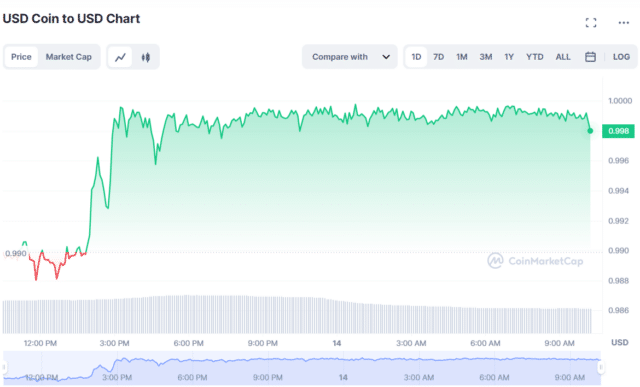Click the 0.988 y-axis label
This screenshot has height=387, width=640.
(618, 281)
